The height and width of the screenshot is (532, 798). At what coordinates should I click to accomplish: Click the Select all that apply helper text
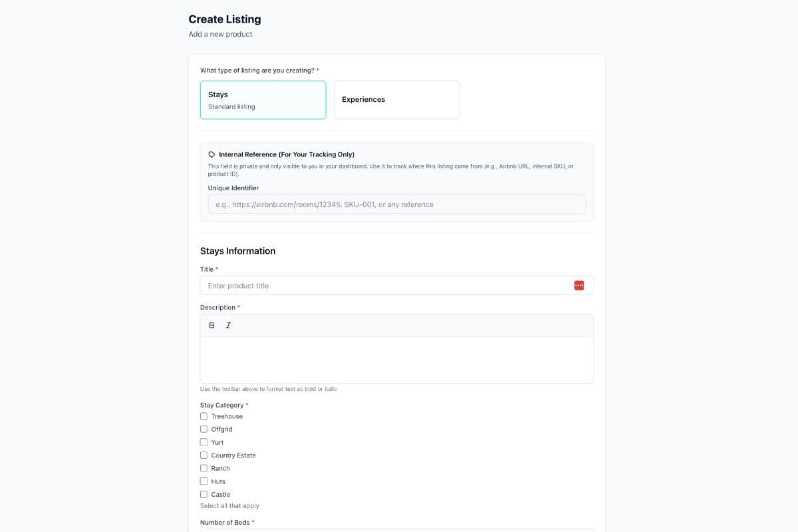pyautogui.click(x=229, y=505)
